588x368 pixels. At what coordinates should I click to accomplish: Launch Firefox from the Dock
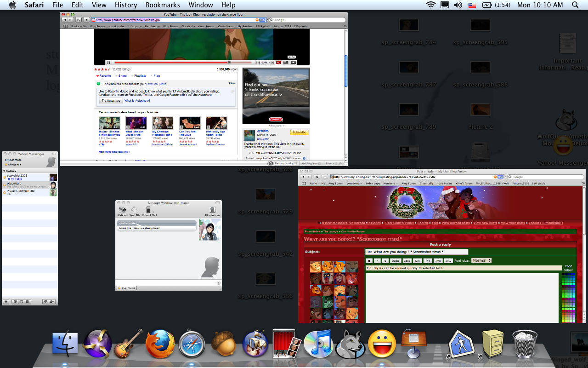tap(160, 344)
